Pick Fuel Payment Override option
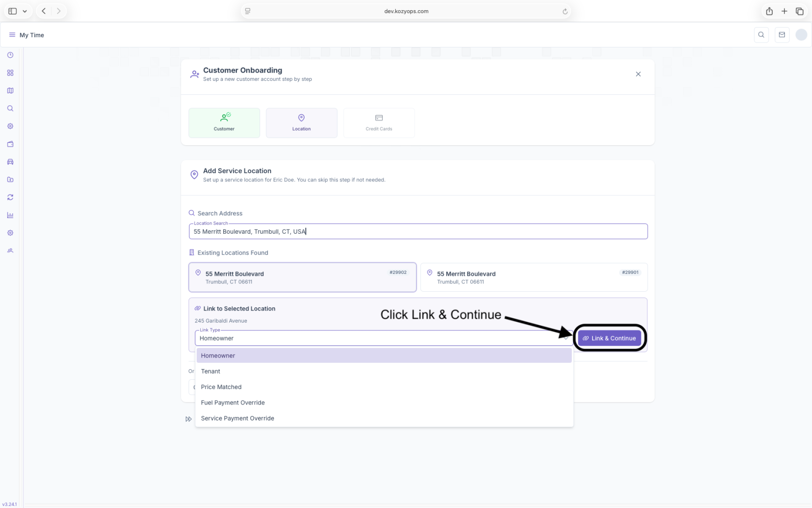The width and height of the screenshot is (812, 508). (x=233, y=403)
